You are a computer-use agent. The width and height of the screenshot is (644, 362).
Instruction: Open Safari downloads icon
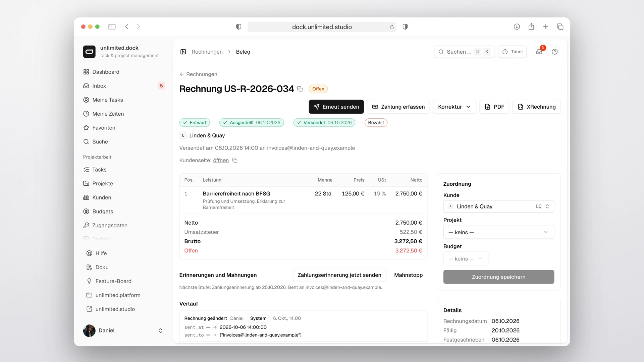[517, 26]
